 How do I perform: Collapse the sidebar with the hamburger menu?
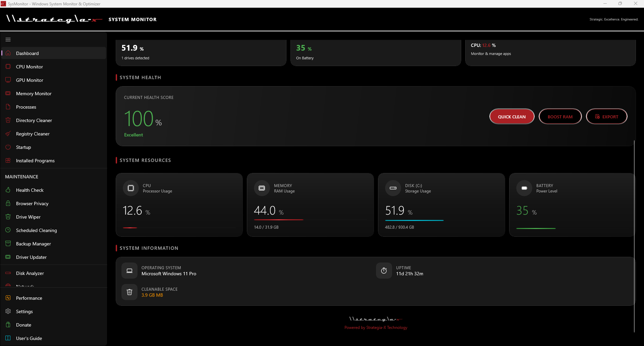8,40
